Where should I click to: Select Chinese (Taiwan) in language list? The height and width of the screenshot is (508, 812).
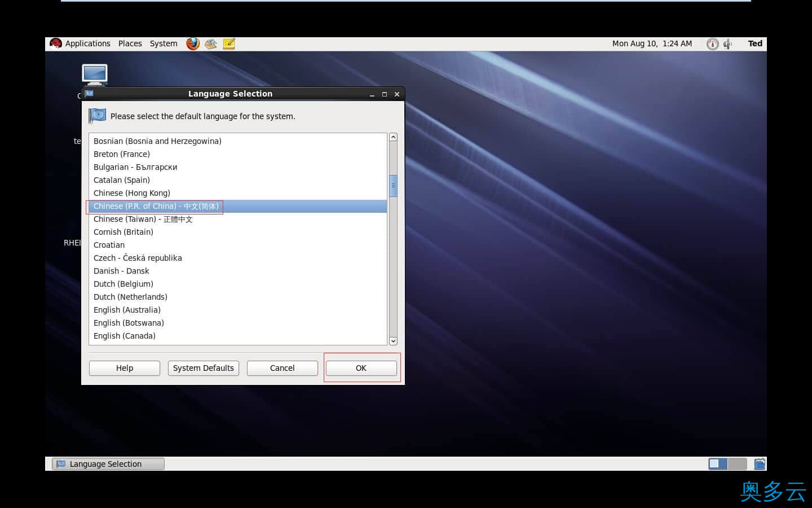143,219
